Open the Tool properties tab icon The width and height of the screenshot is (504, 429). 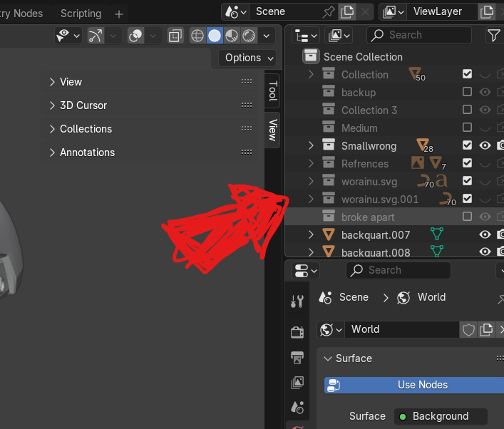point(297,301)
